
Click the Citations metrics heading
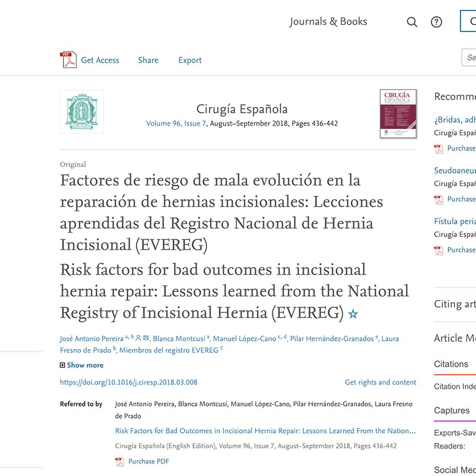pyautogui.click(x=451, y=364)
